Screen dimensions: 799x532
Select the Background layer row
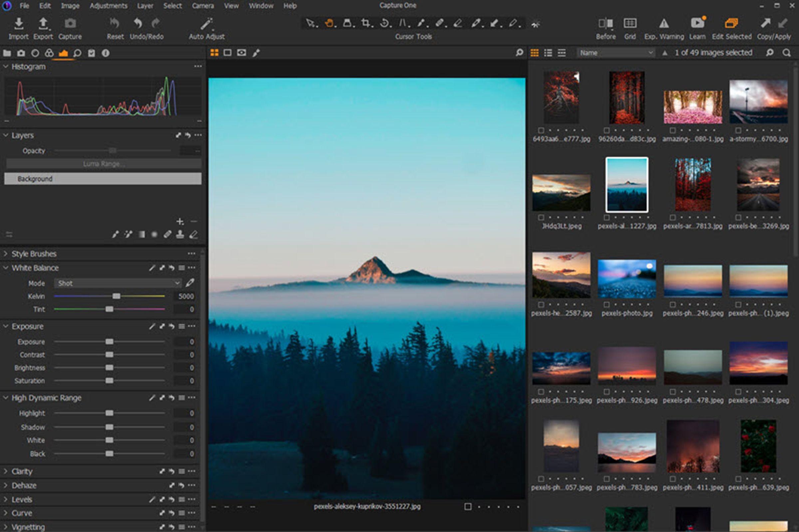(103, 179)
